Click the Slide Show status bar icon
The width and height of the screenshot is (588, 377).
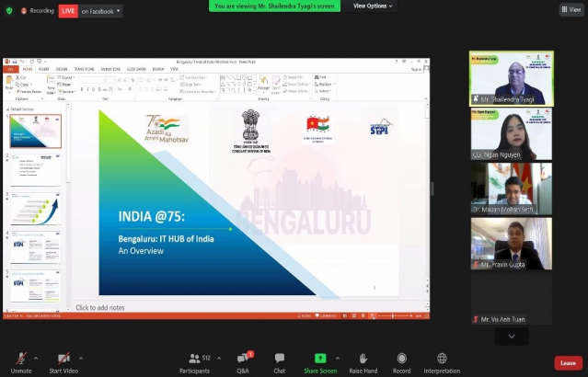[x=373, y=316]
